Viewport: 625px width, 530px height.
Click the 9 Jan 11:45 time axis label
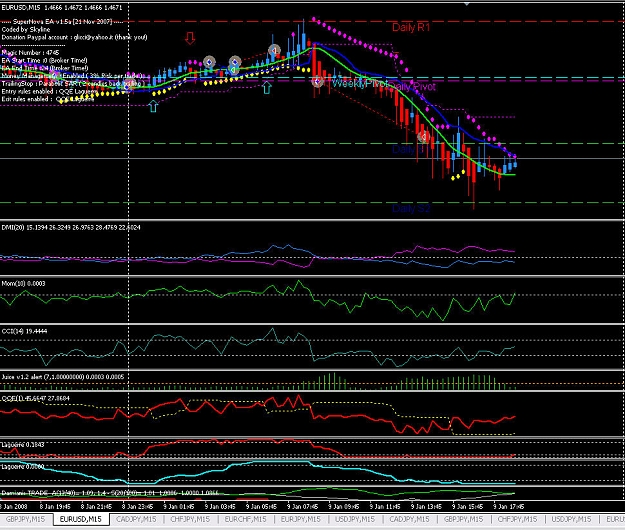[385, 506]
